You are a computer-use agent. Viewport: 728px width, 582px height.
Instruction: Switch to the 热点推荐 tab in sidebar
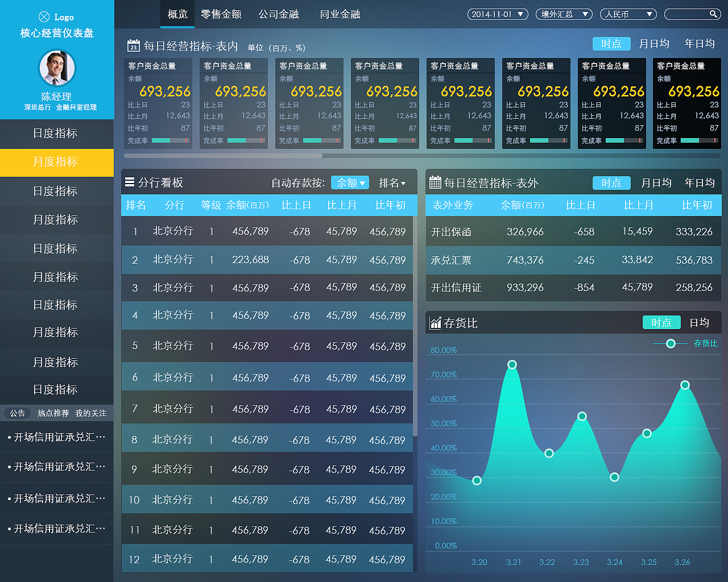[x=53, y=413]
